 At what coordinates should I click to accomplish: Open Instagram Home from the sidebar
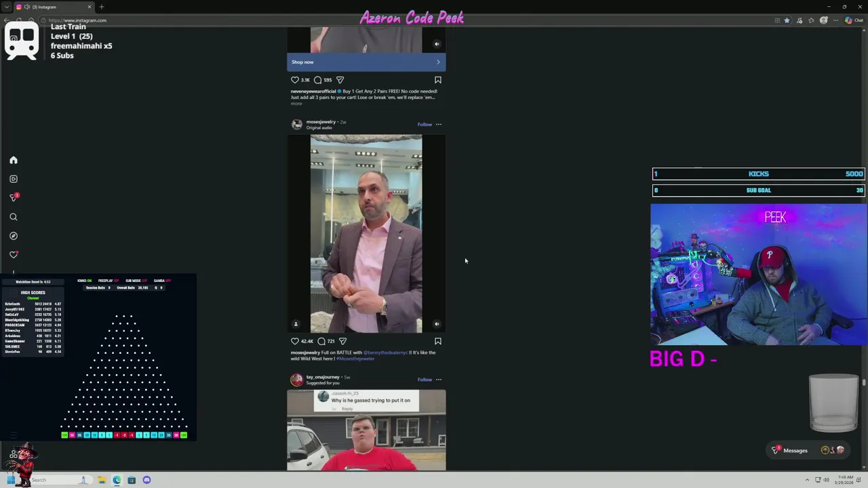[x=14, y=160]
